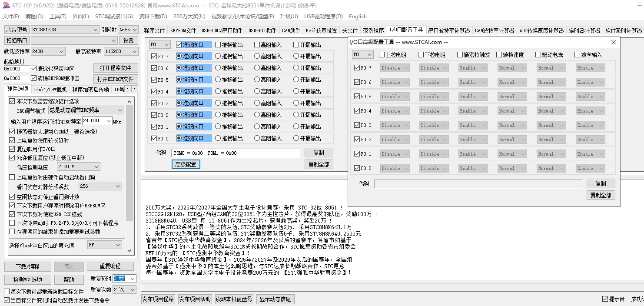The height and width of the screenshot is (306, 644).
Task: Select 高阻输入 radio for P0.5
Action: pos(268,80)
